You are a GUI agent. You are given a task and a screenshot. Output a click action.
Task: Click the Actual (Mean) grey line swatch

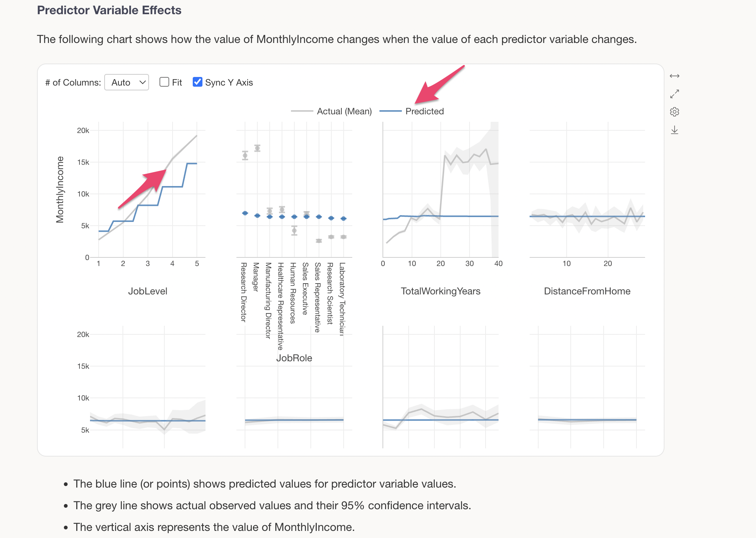pyautogui.click(x=302, y=111)
